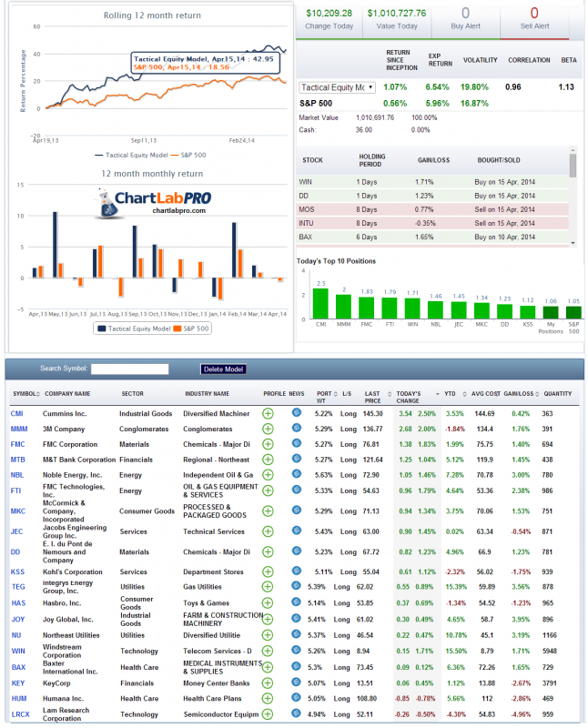Click news globe icon for 3M Company
Screen dimensions: 588x728
tap(296, 429)
